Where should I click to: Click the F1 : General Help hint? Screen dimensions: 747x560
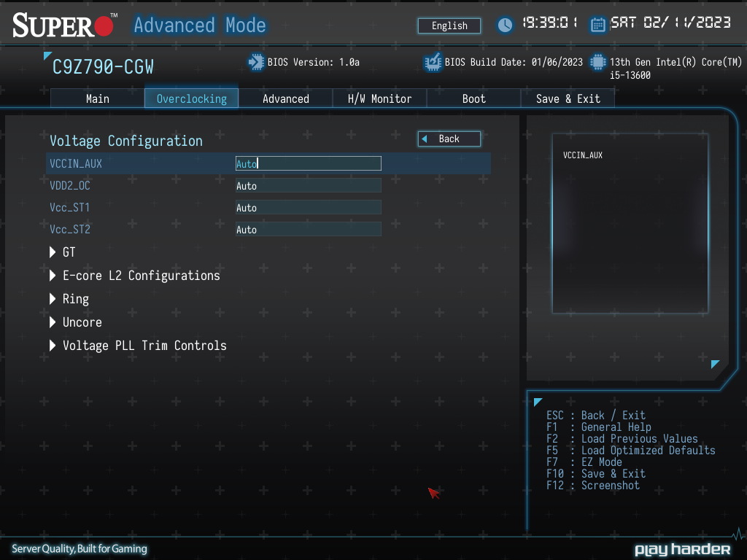coord(599,427)
